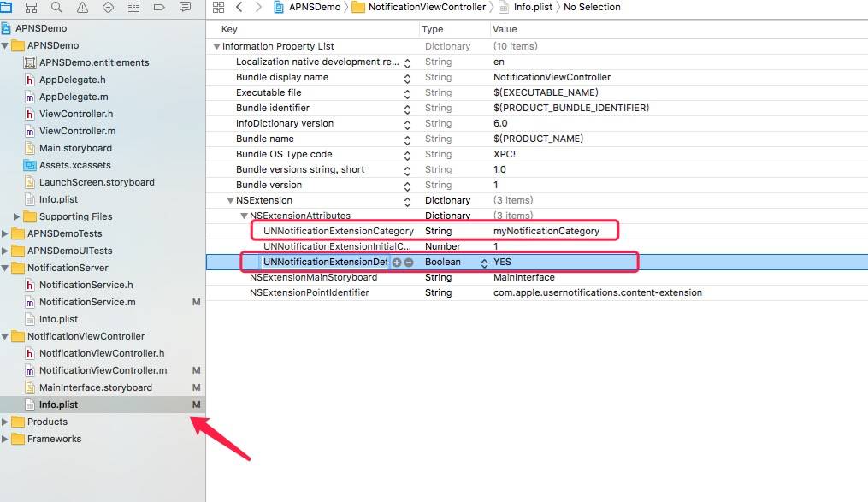
Task: Open NotificationService.h file
Action: coord(86,285)
